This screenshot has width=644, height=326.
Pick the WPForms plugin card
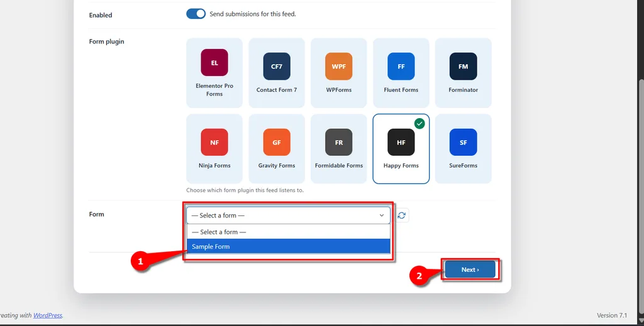[339, 73]
